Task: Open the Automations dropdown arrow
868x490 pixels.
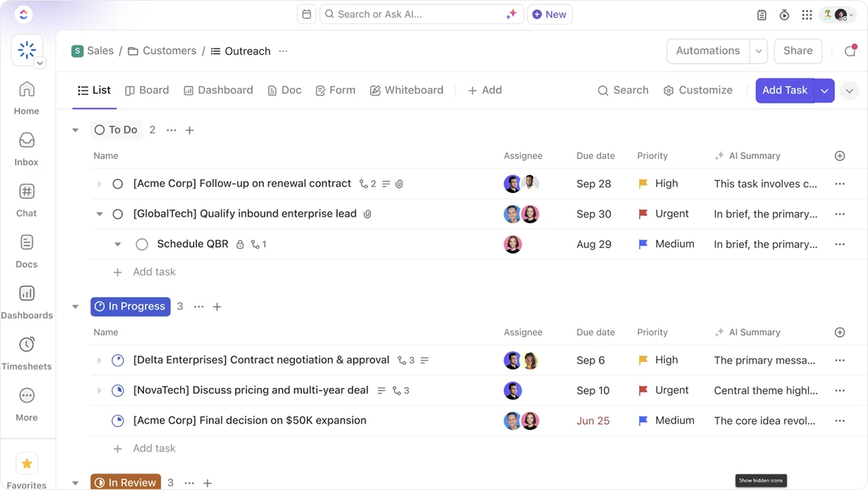Action: point(759,51)
